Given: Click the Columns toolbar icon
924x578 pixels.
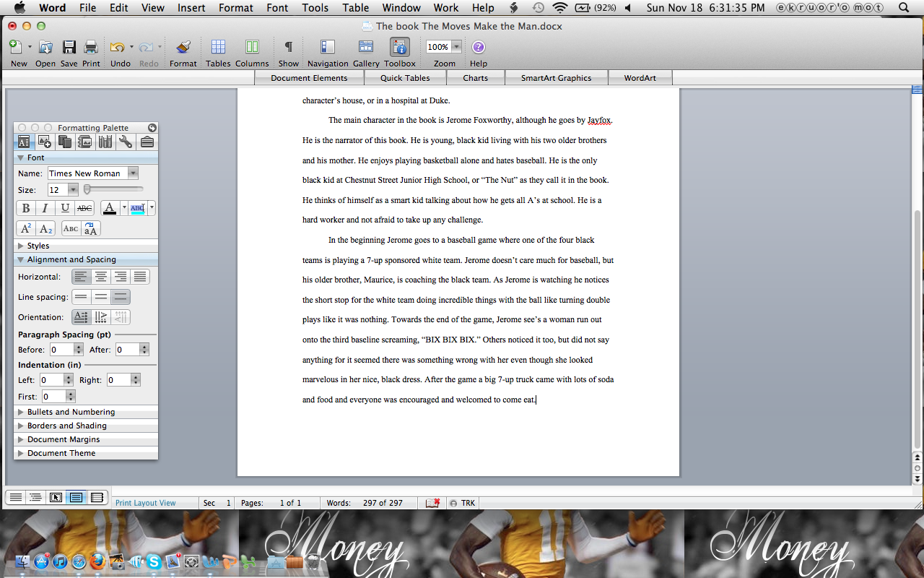Looking at the screenshot, I should click(x=252, y=47).
